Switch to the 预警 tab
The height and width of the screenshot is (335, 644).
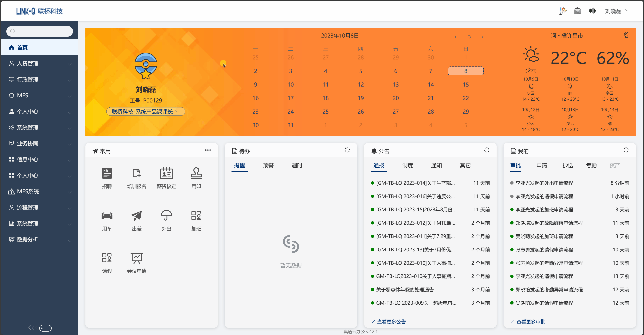[x=268, y=165]
